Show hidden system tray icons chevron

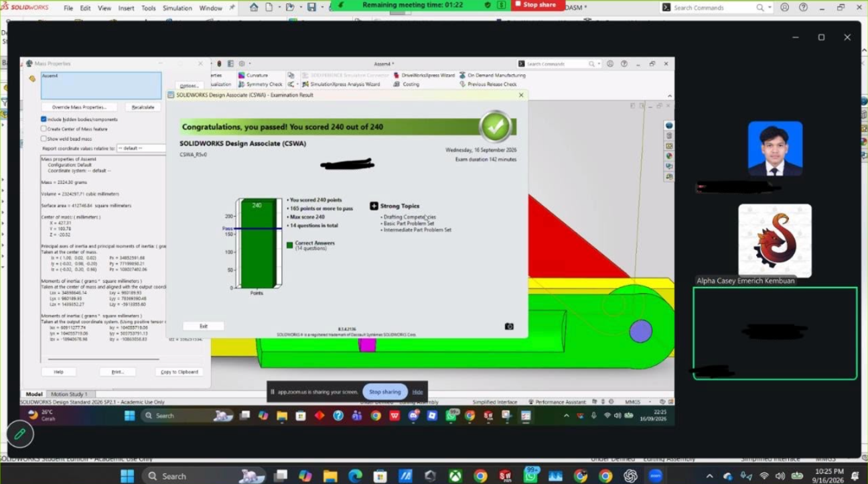pyautogui.click(x=709, y=476)
